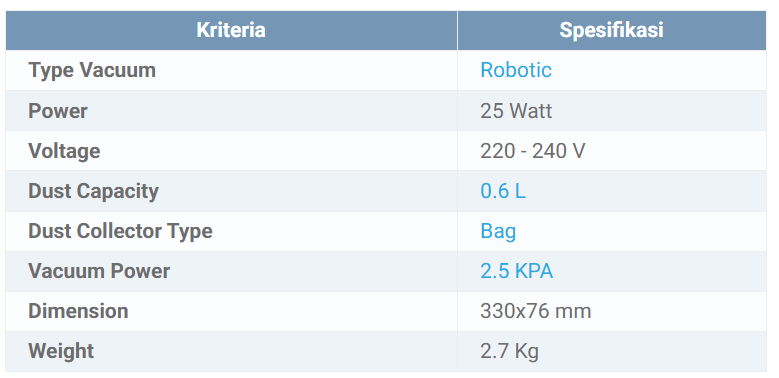
Task: Select the Kriteria column header
Action: point(231,30)
